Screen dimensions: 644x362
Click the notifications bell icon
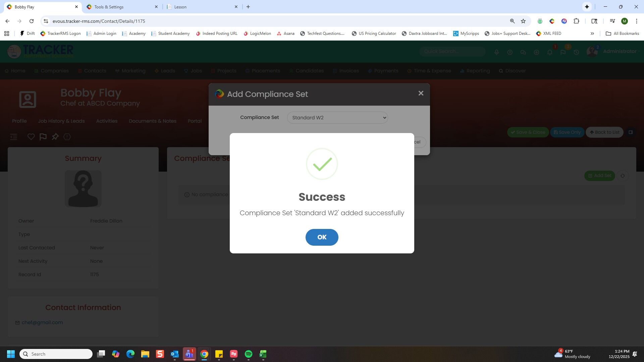pyautogui.click(x=549, y=52)
